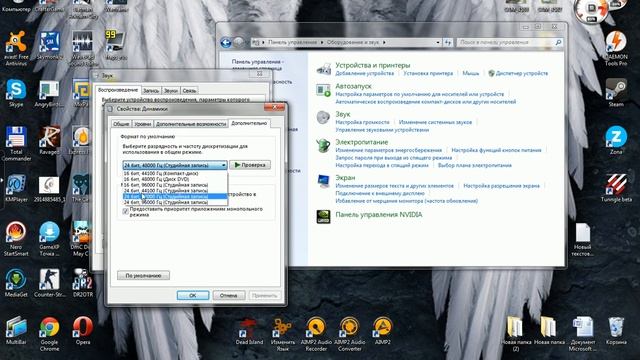Launch KMPlayer from the desktop
Screen dimensions: 640x360
(16, 188)
